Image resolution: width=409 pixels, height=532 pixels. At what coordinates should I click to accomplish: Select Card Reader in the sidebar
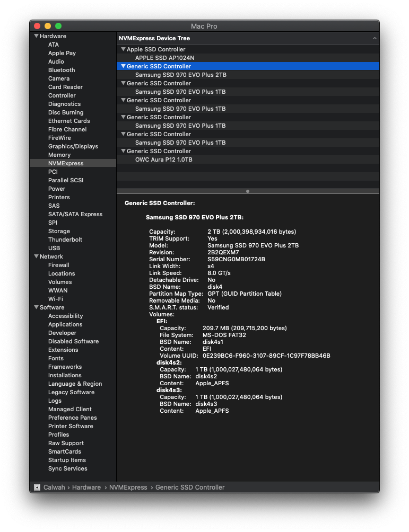tap(66, 87)
